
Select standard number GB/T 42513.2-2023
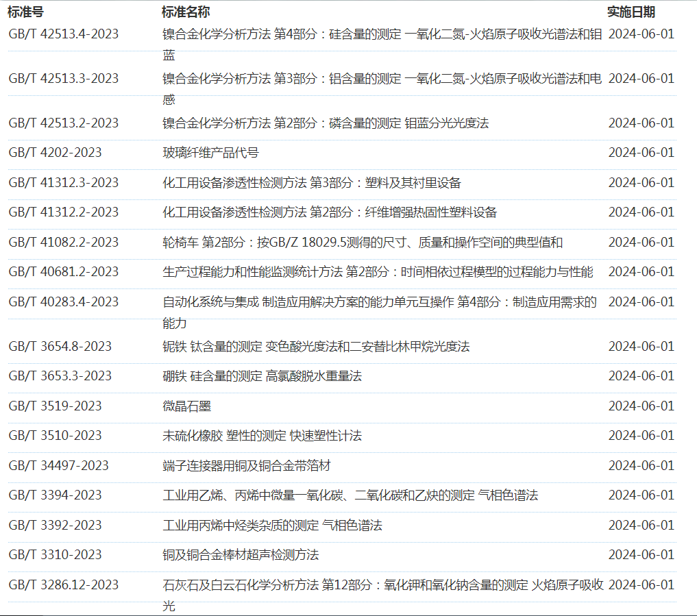[x=64, y=123]
